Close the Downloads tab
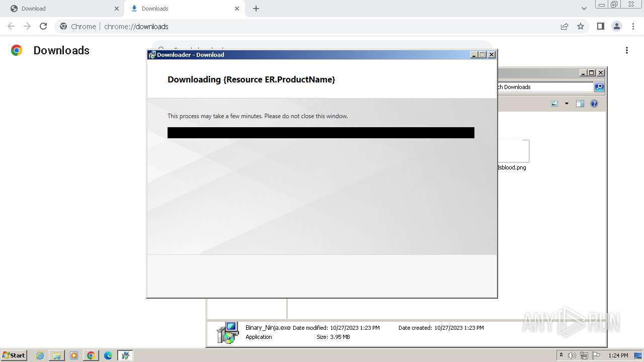This screenshot has width=644, height=362. (237, 9)
